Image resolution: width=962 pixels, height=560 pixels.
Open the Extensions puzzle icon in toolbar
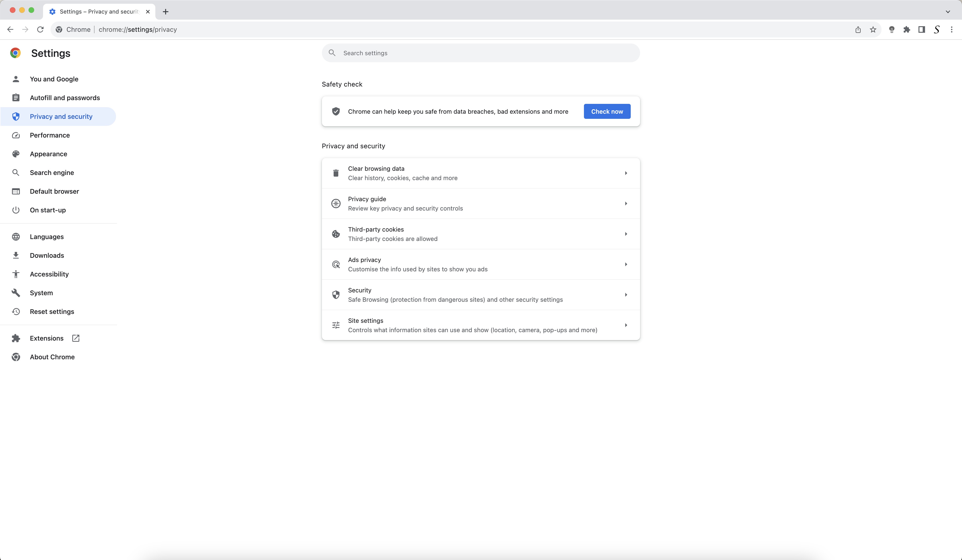pos(907,29)
